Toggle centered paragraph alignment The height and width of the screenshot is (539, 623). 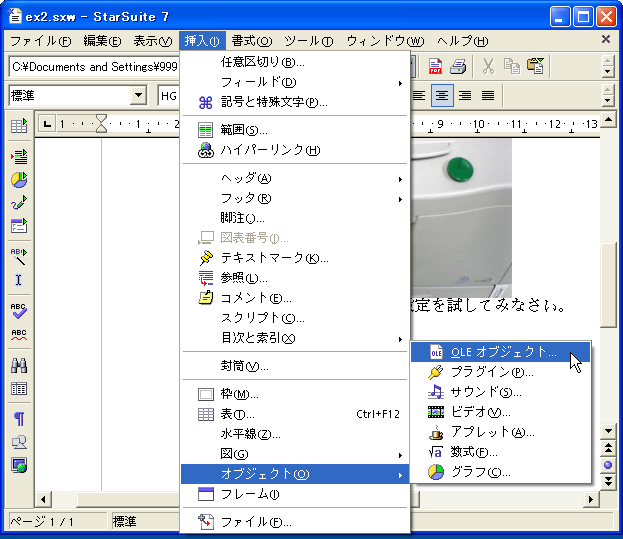click(442, 95)
